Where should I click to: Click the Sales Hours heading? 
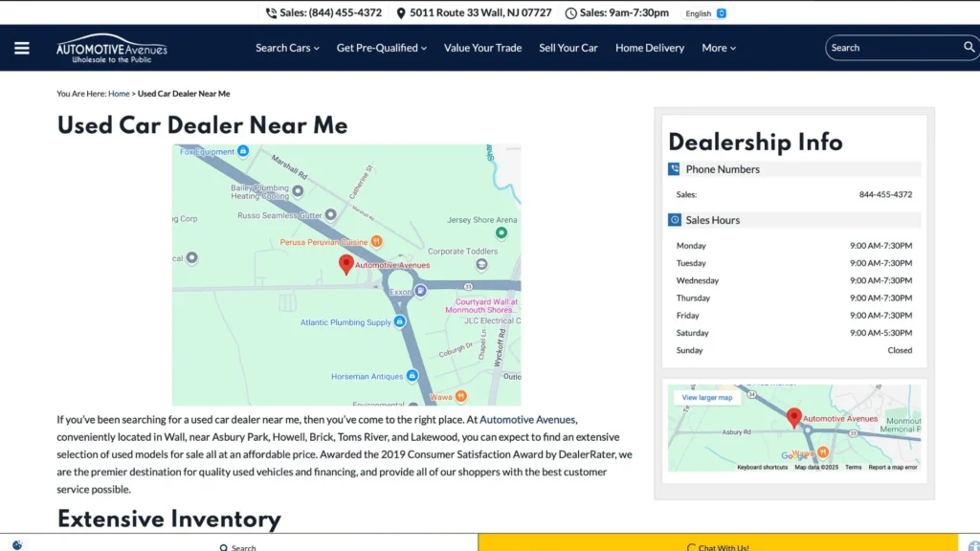(712, 220)
